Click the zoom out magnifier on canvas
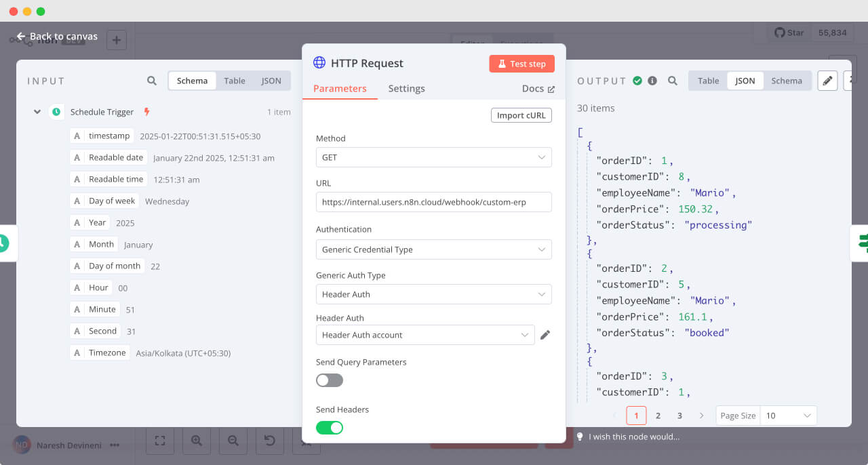868x465 pixels. (x=233, y=441)
